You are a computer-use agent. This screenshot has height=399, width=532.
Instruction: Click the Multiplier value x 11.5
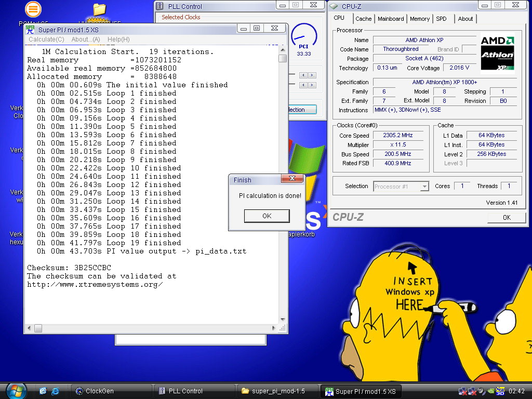(398, 144)
